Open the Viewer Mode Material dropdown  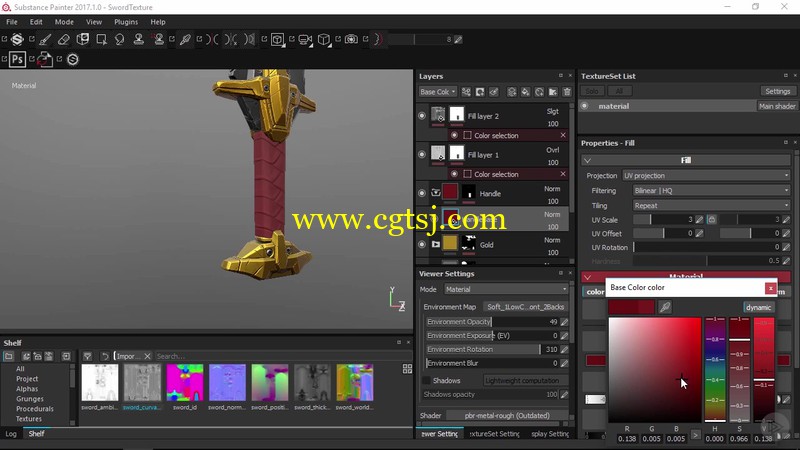coord(506,289)
